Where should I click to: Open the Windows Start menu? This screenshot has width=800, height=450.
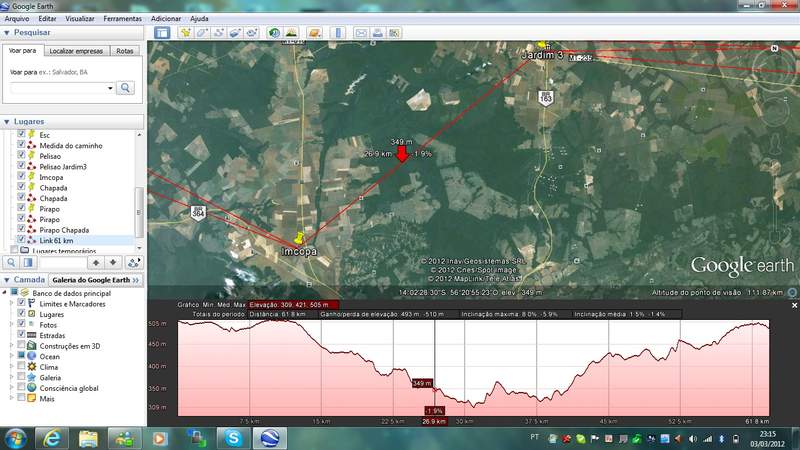tap(15, 438)
